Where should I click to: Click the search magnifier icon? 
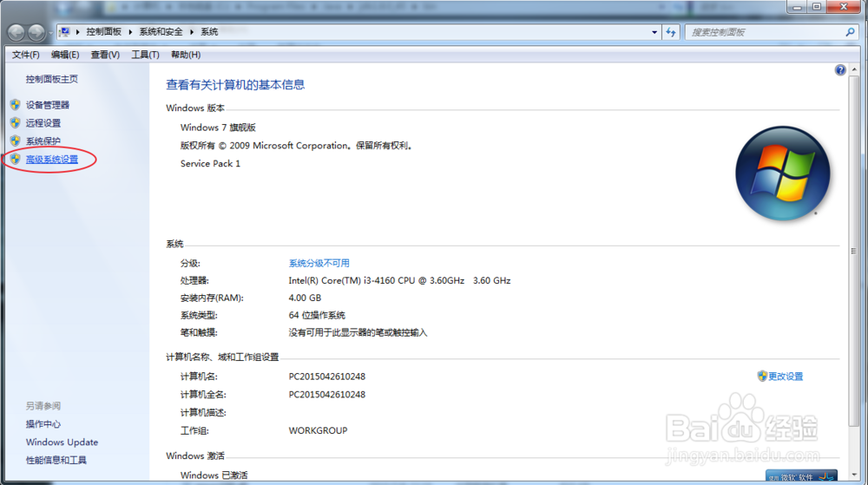point(851,32)
